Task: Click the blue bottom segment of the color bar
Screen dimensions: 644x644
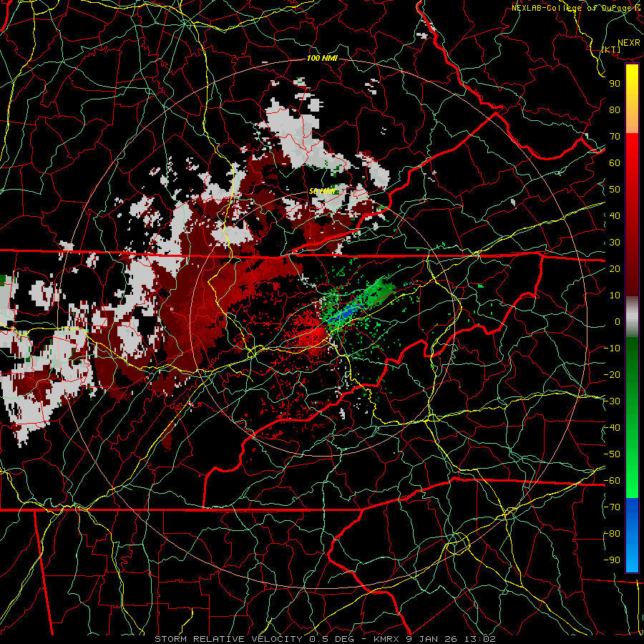Action: (632, 535)
